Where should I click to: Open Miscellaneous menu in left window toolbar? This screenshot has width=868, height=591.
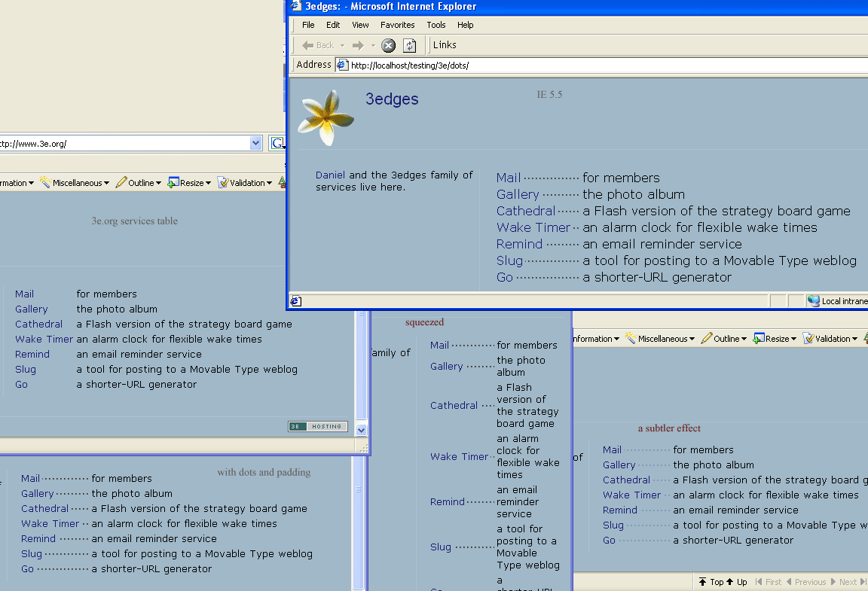tap(75, 183)
